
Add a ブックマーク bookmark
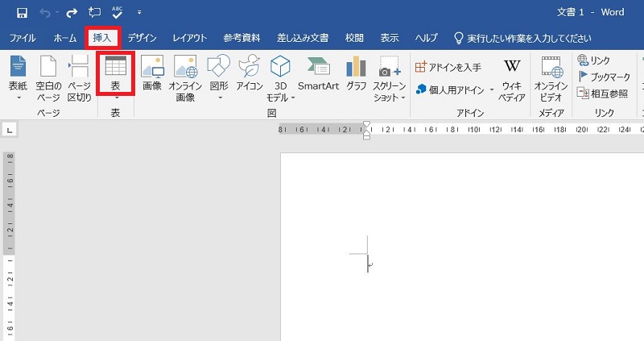[605, 77]
